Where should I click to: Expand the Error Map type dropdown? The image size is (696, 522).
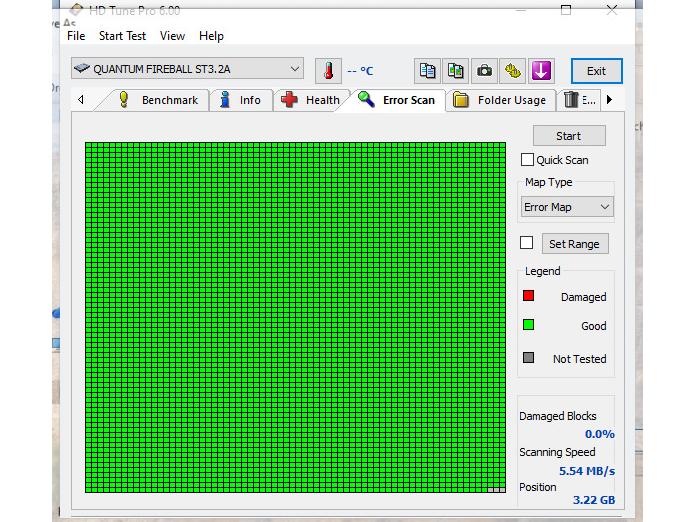[x=567, y=207]
